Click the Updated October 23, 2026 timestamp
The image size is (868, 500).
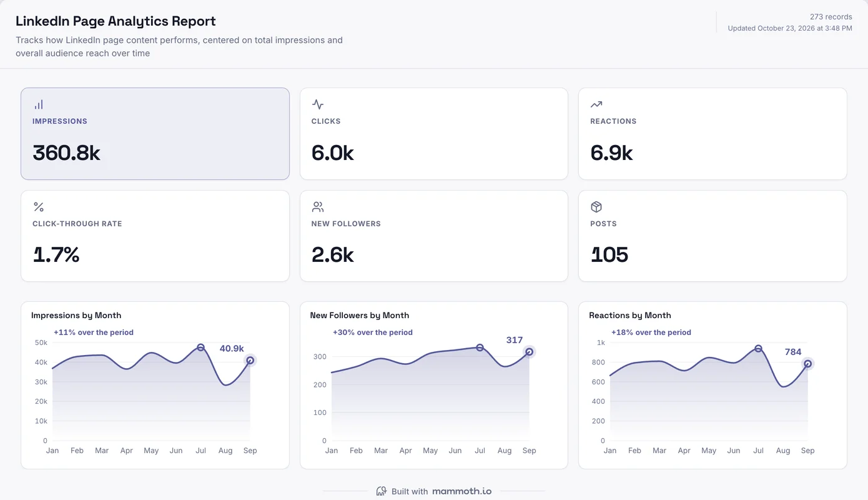point(790,28)
